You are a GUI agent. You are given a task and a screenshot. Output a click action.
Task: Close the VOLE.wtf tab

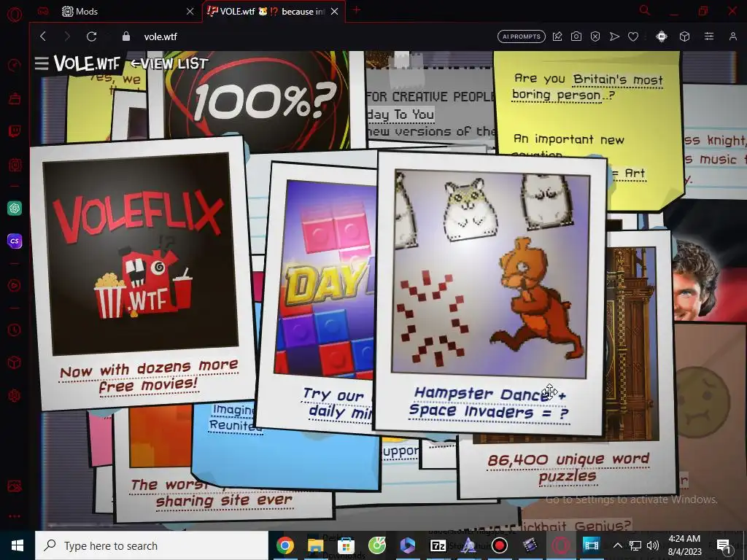point(334,12)
